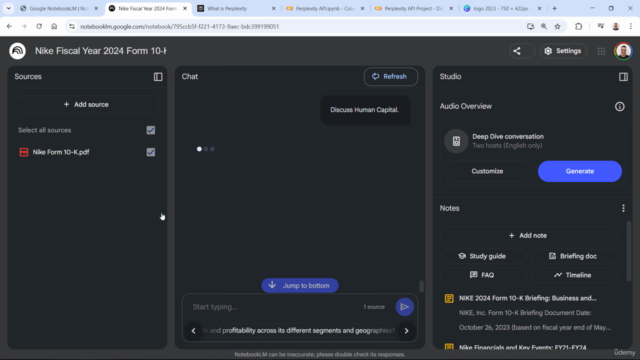The image size is (640, 360).
Task: Adjust the Notes panel scrollbar
Action: [629, 251]
